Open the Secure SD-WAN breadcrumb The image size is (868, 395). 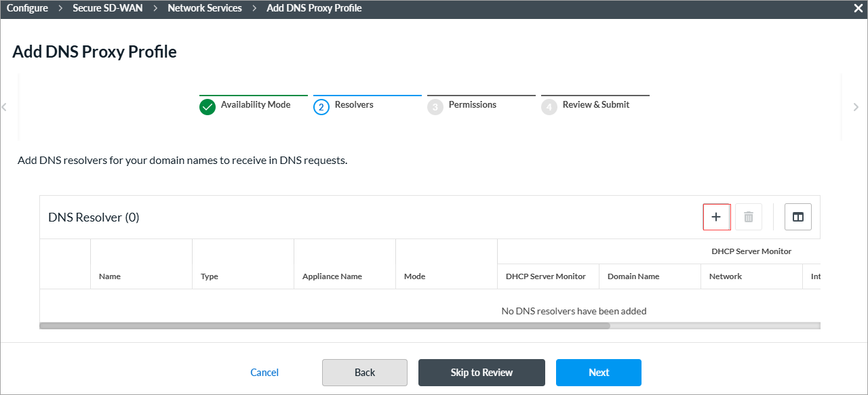click(108, 8)
